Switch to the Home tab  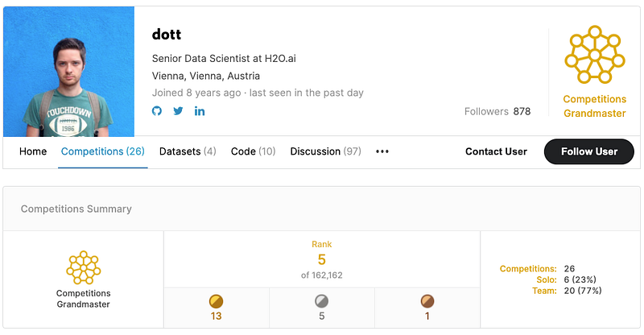(x=33, y=151)
